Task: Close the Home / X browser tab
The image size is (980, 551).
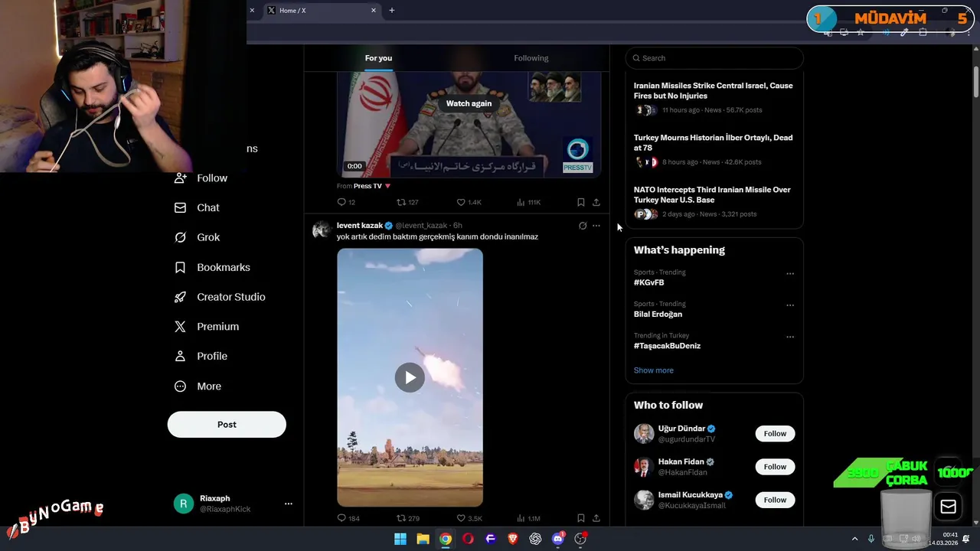Action: [x=374, y=11]
